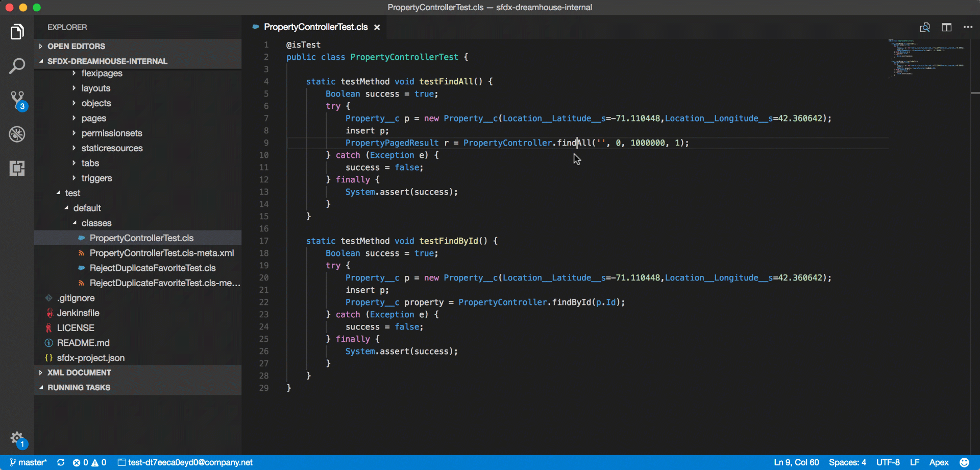Open RejectDuplicateFavoriteTest.cls file
This screenshot has height=470, width=980.
tap(152, 268)
